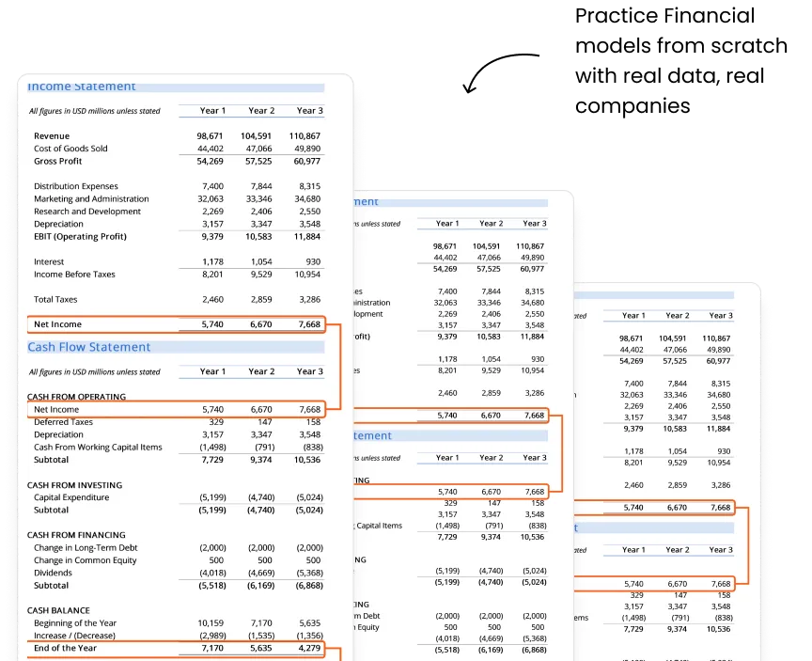Click 'Change in Long-Term Debt' row label
This screenshot has width=812, height=661.
(86, 547)
